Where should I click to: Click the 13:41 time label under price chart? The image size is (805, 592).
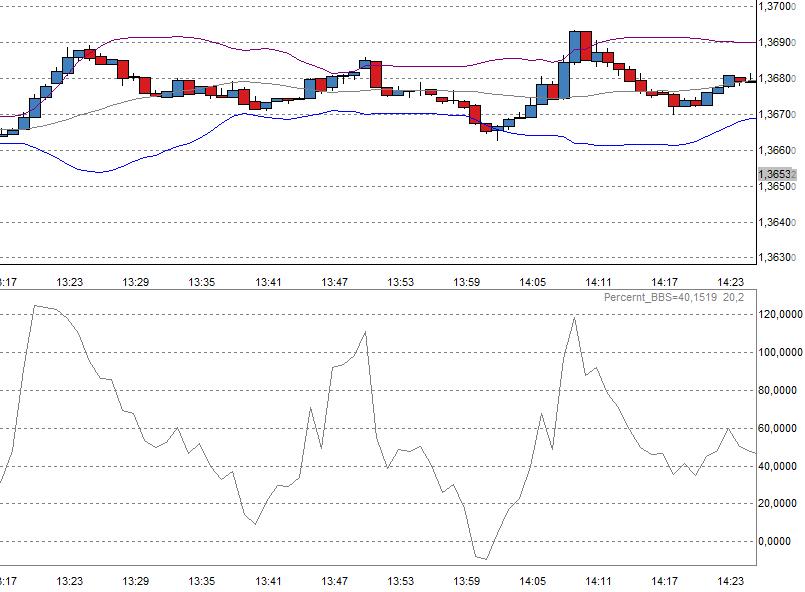(269, 282)
